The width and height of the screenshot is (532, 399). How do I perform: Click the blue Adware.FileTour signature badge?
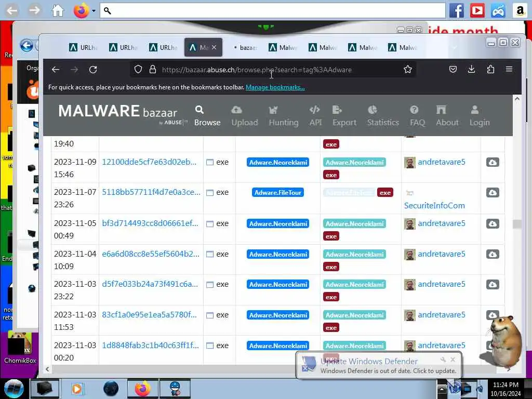pyautogui.click(x=278, y=192)
